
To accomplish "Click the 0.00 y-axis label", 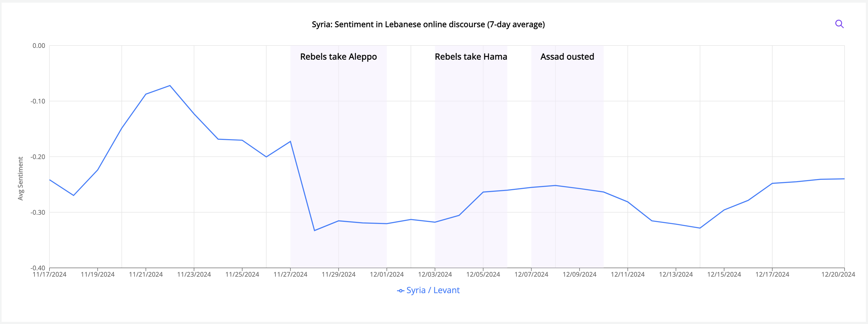I will coord(39,45).
